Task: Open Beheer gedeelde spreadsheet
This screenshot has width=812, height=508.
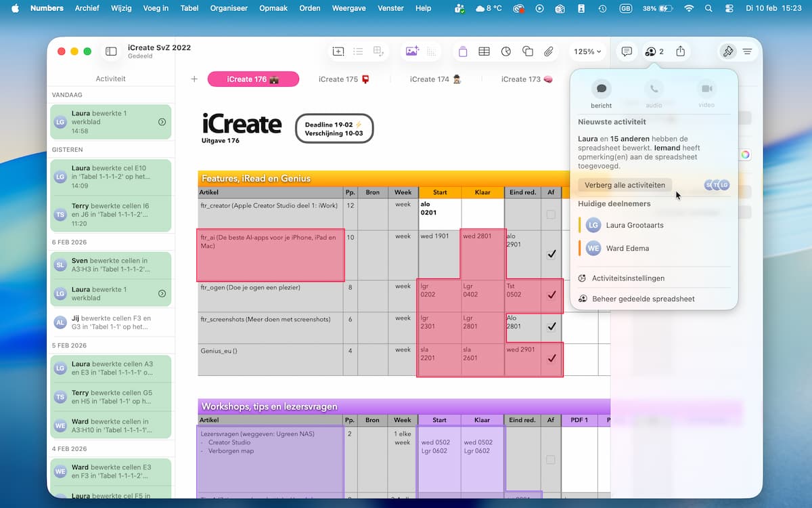Action: point(643,299)
